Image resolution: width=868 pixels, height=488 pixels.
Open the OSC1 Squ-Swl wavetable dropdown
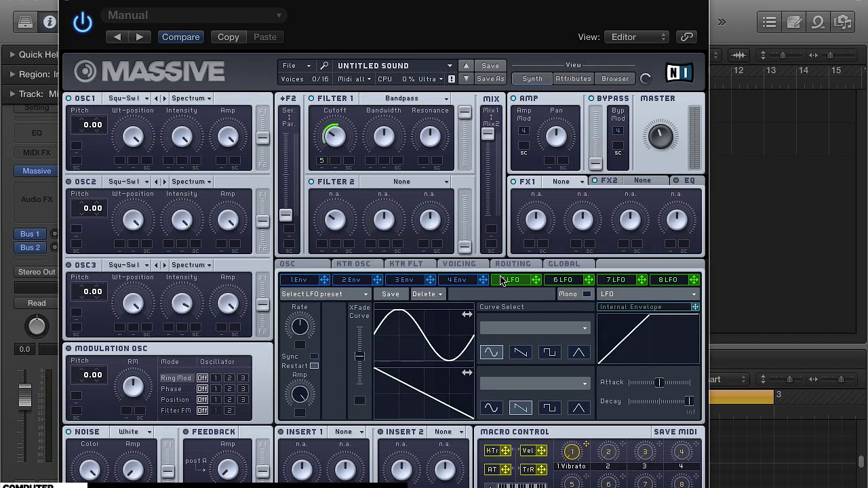[x=129, y=99]
